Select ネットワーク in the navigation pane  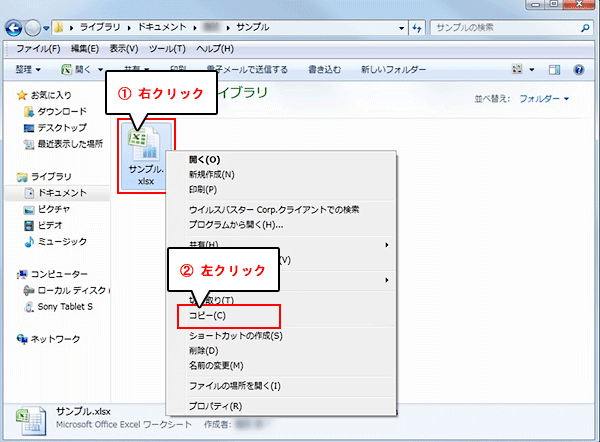coord(55,339)
